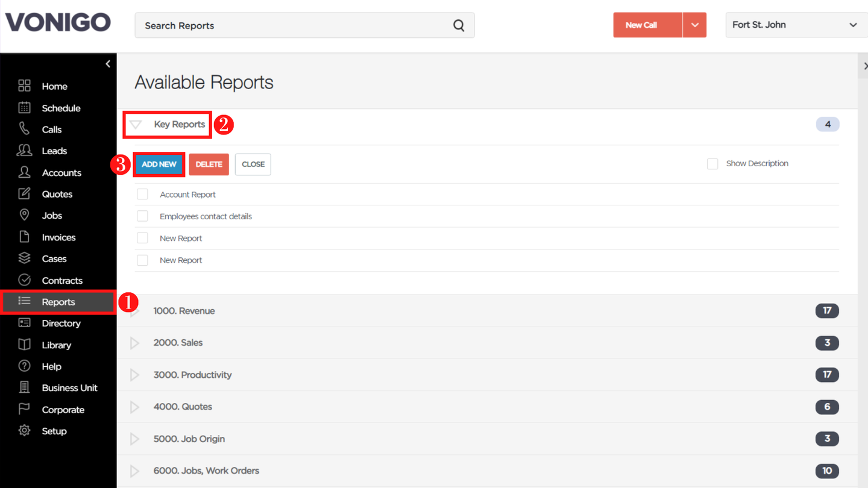The width and height of the screenshot is (868, 488).
Task: Click the Contracts checkmark icon
Action: pyautogui.click(x=24, y=280)
